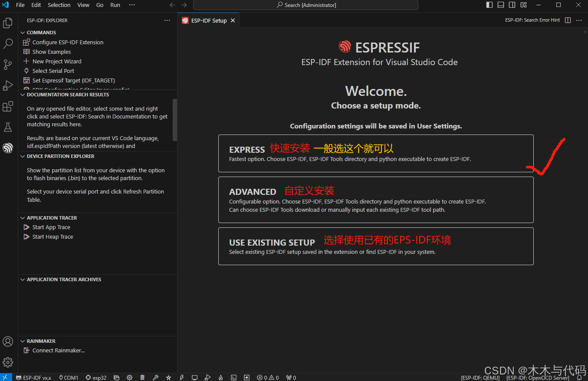This screenshot has width=588, height=381.
Task: Toggle the Secondary Side Bar
Action: coord(512,5)
